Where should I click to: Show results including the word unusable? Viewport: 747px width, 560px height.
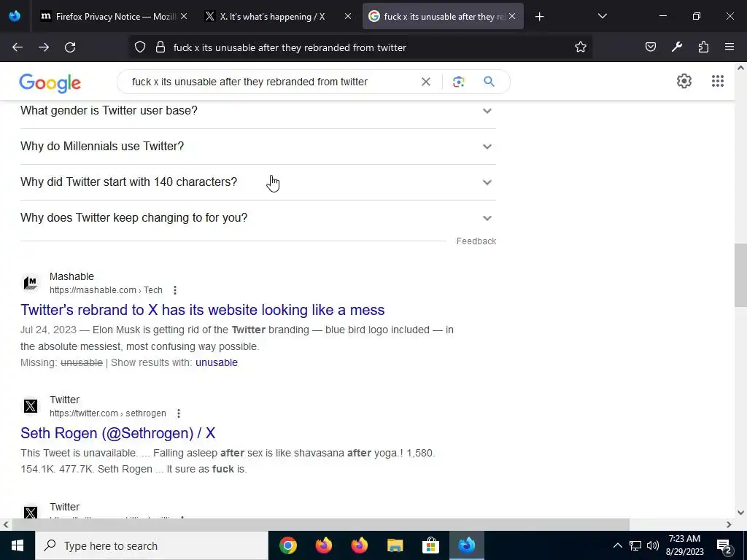(x=216, y=362)
